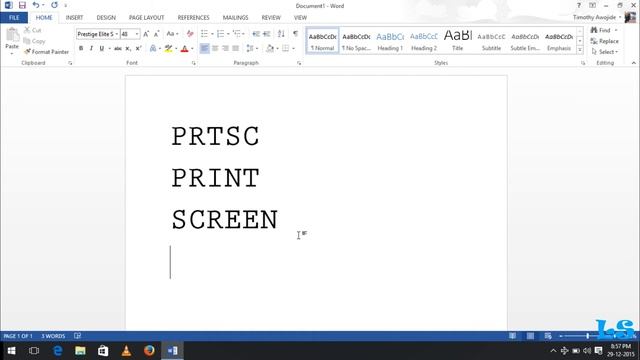Screen dimensions: 640x360
Task: Apply subscript formatting
Action: click(x=128, y=49)
